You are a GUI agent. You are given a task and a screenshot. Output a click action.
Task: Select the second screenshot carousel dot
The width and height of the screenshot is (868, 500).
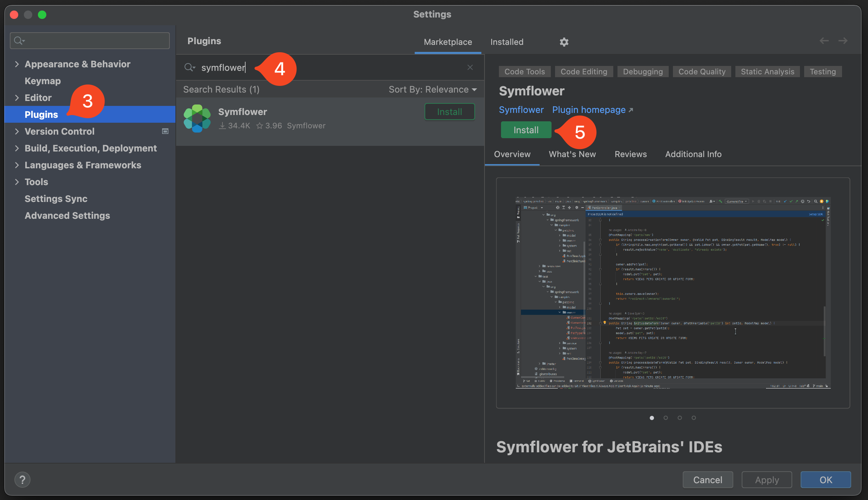666,418
